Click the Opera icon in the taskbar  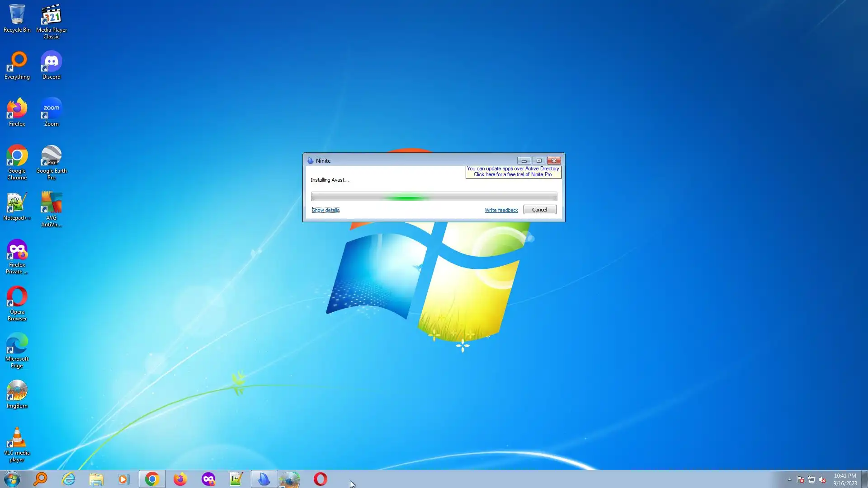[x=320, y=479]
